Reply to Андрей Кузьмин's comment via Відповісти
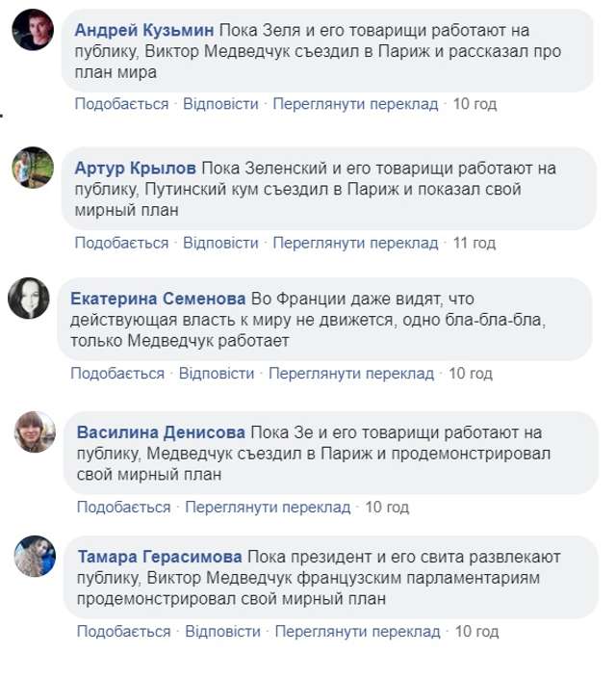The height and width of the screenshot is (679, 616). [220, 104]
